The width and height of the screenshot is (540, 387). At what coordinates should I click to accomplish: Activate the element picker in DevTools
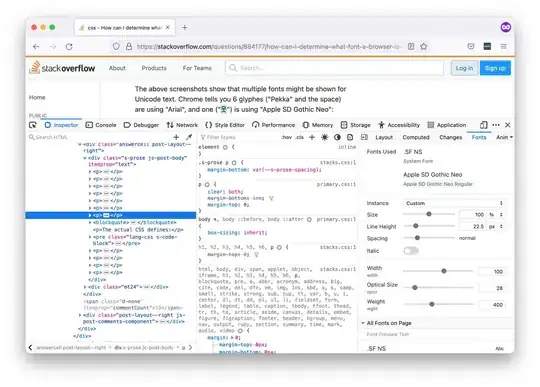[33, 125]
